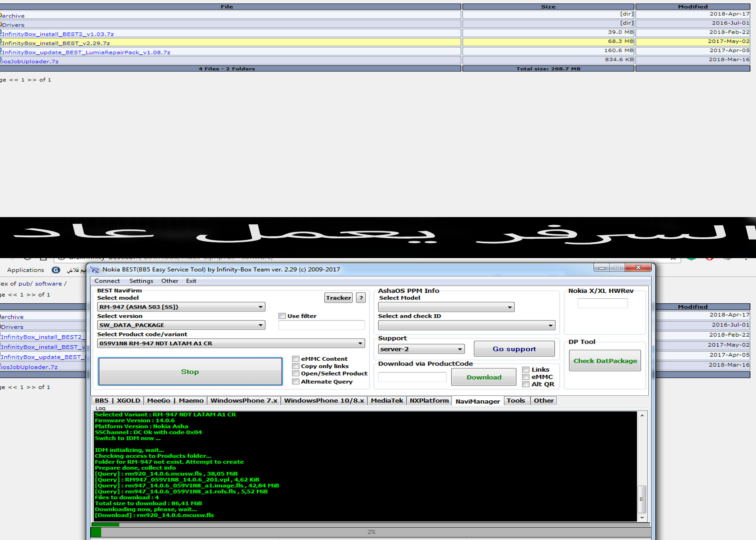Click the '68.3 MB' size cell
This screenshot has width=756, height=540.
(548, 42)
